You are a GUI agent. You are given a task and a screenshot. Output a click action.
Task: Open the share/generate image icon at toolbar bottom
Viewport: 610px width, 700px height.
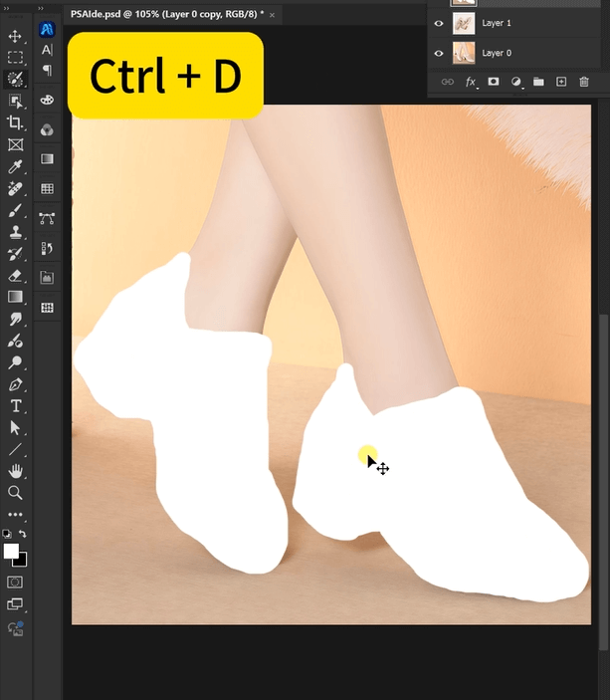[15, 628]
